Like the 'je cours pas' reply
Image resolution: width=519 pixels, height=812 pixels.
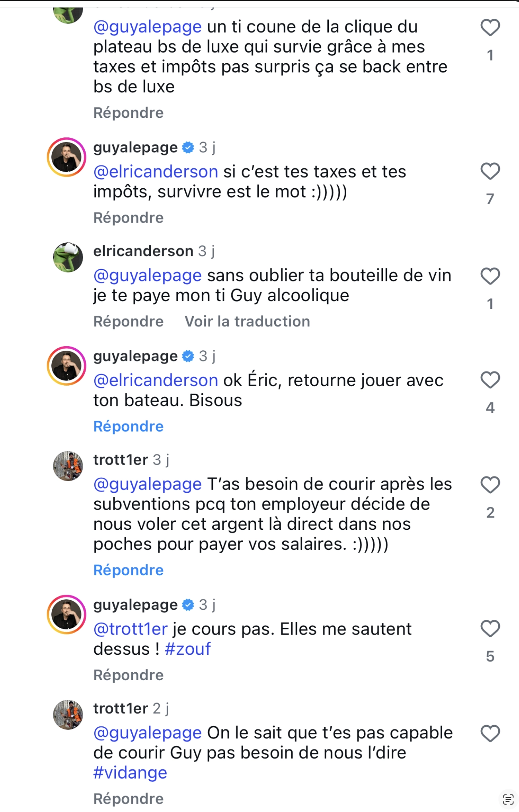point(490,629)
